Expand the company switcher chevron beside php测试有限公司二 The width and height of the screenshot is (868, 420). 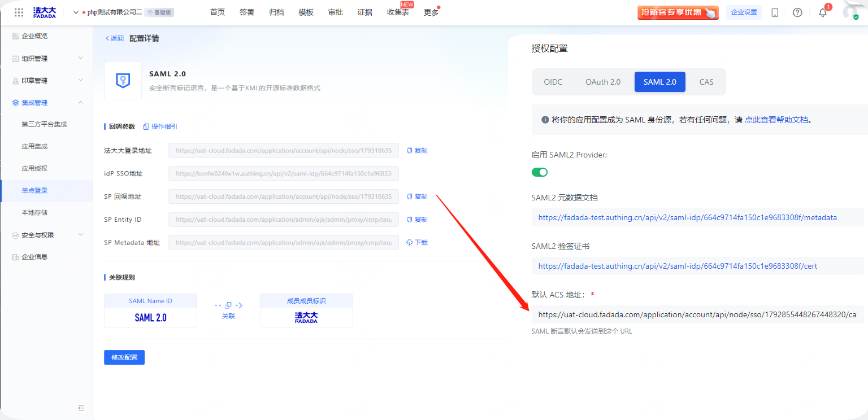pos(76,12)
